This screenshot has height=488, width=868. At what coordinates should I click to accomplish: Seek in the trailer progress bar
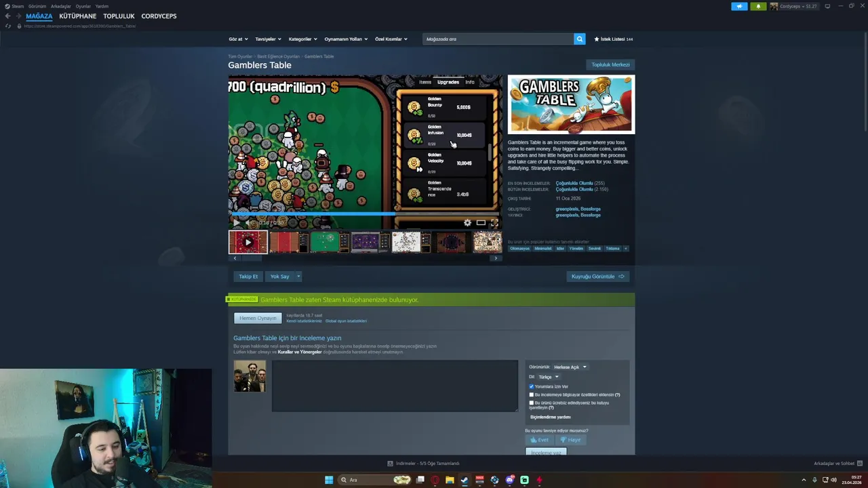(365, 214)
